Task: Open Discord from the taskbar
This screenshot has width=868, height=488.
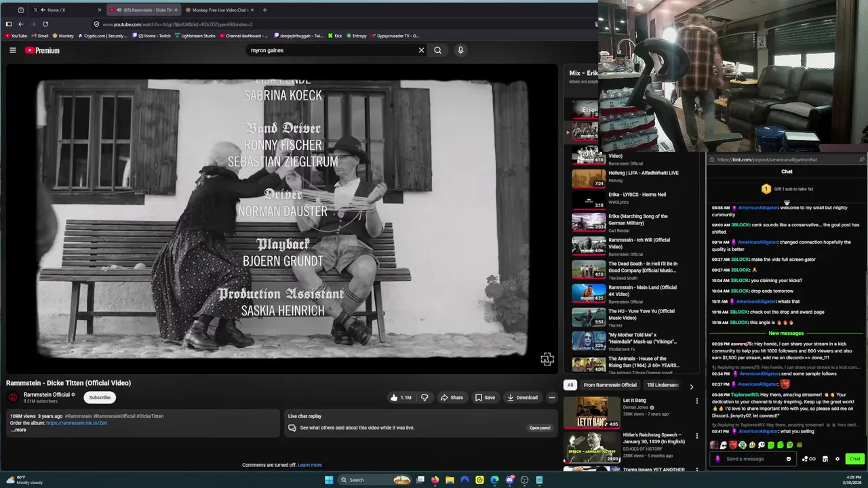Action: [x=510, y=480]
